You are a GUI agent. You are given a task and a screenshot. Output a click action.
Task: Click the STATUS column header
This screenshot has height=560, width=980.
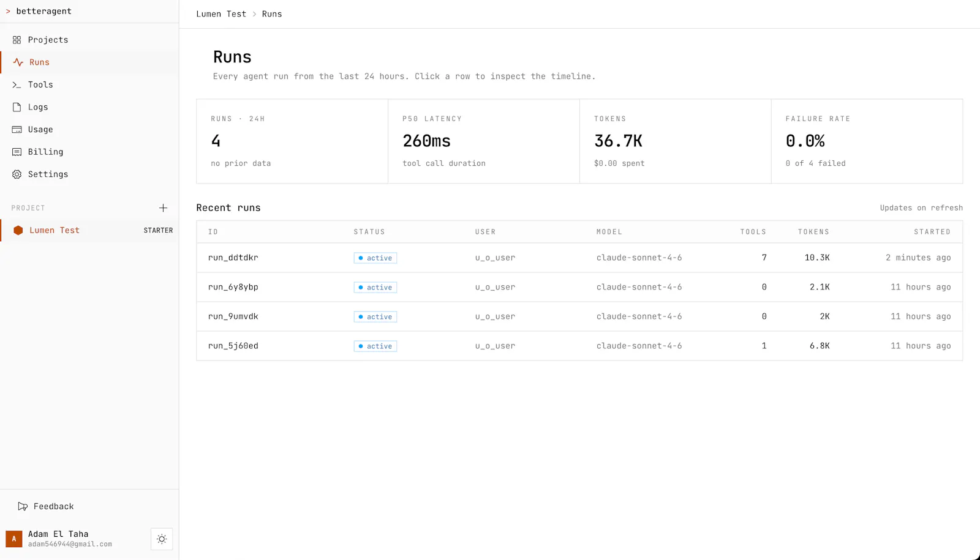pos(369,232)
